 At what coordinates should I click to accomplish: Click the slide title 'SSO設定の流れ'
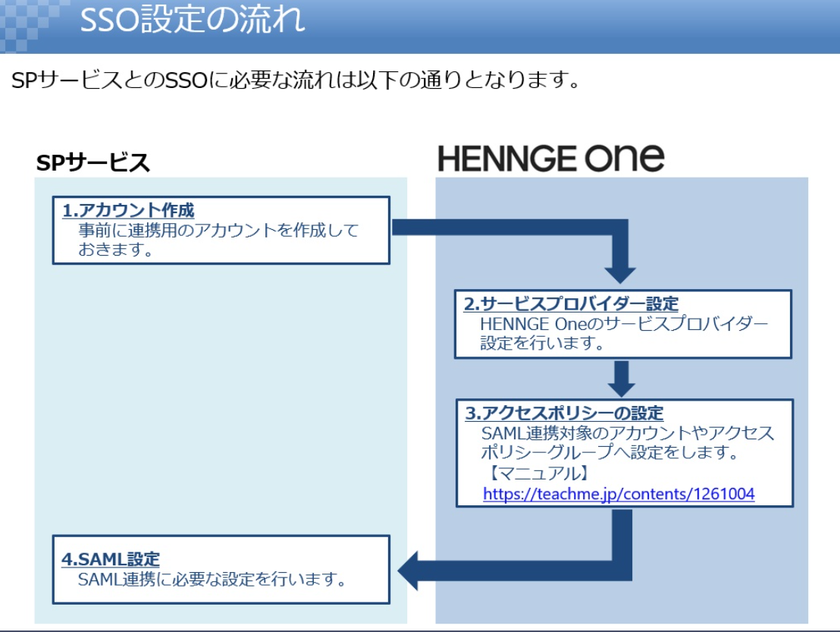[x=193, y=20]
